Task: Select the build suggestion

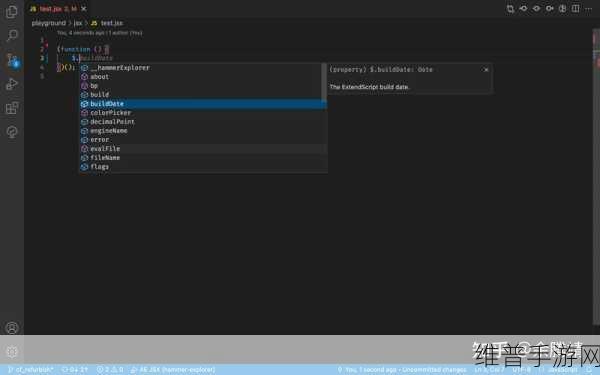Action: 203,95
